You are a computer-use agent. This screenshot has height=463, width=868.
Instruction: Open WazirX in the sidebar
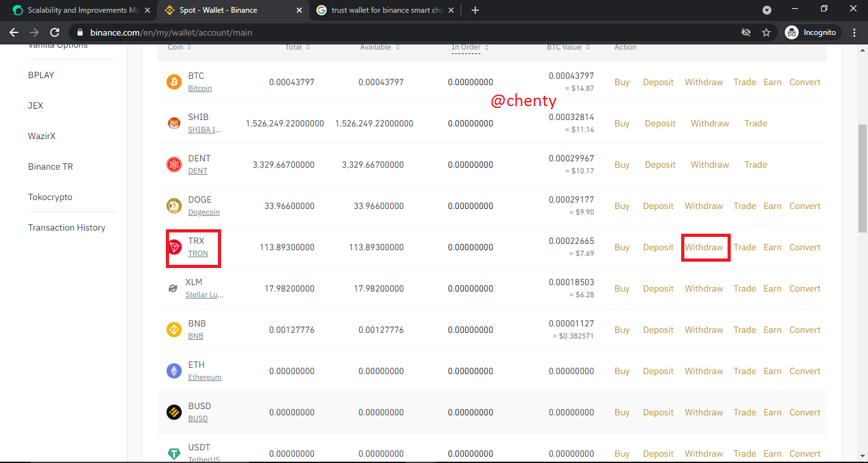[x=42, y=136]
